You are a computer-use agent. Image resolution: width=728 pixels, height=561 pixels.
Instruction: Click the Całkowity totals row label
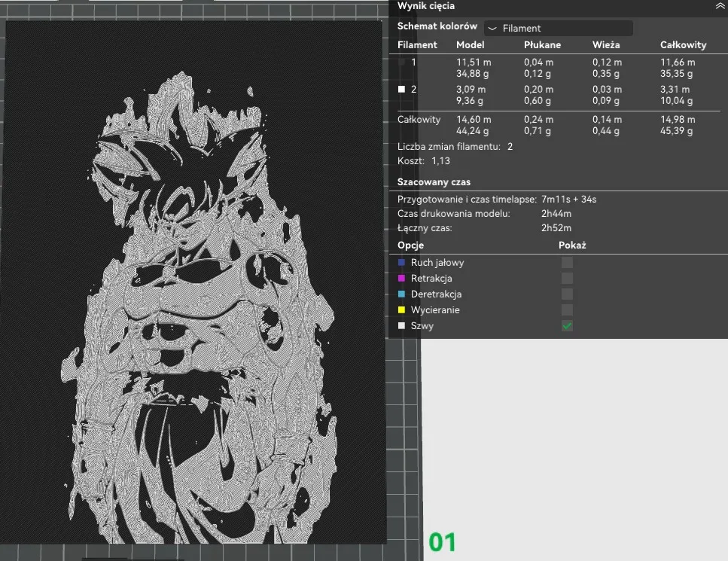419,119
